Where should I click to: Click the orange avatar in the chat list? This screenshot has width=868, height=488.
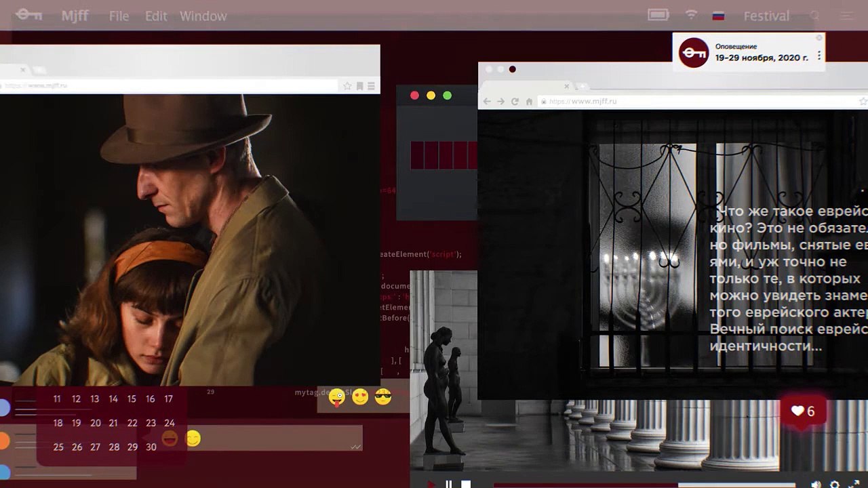click(x=3, y=441)
